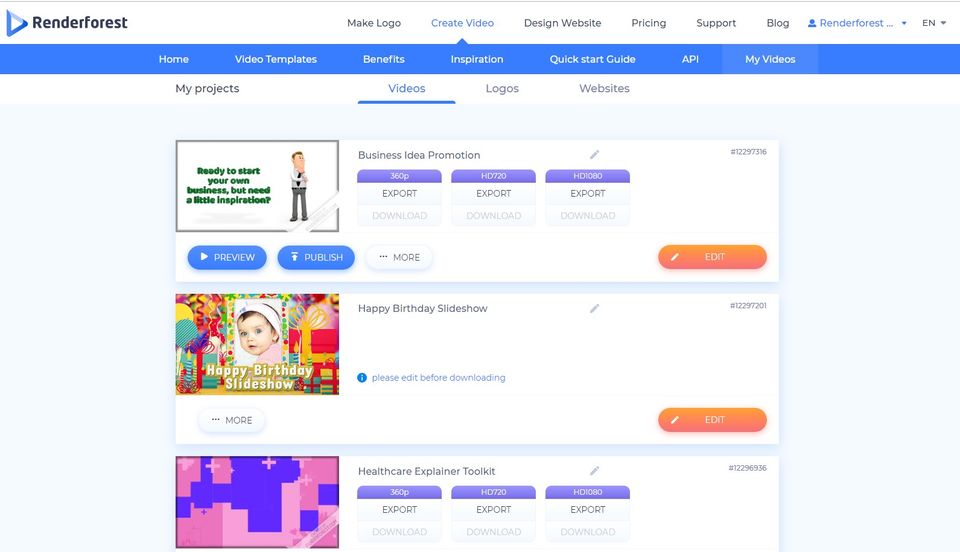Image resolution: width=960 pixels, height=552 pixels.
Task: Click the info icon beside edit notice
Action: pyautogui.click(x=362, y=378)
